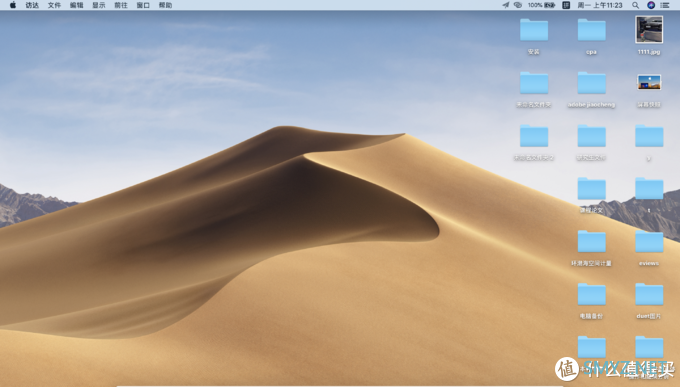
Task: Select the 课程论文 folder
Action: (x=592, y=189)
